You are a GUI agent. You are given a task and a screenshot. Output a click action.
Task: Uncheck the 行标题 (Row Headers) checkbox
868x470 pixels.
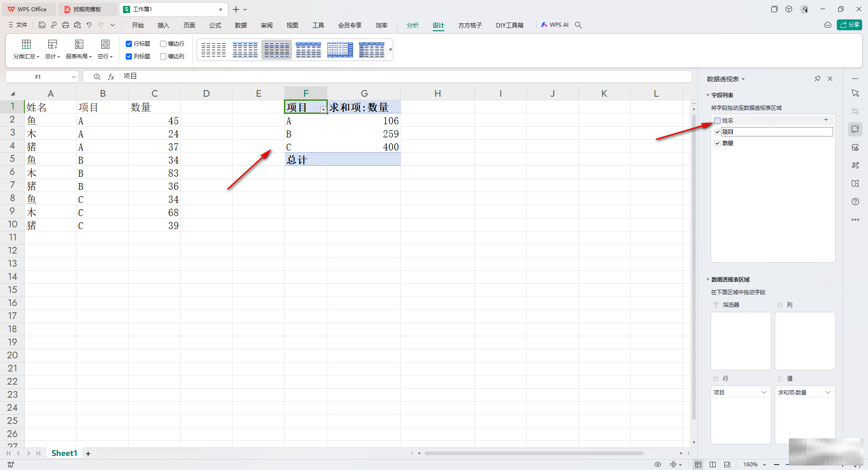129,43
